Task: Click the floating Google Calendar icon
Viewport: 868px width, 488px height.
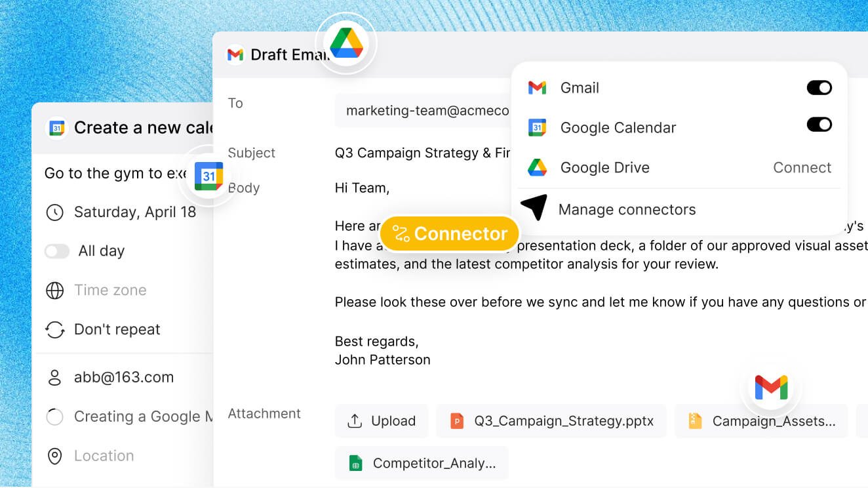Action: (x=208, y=176)
